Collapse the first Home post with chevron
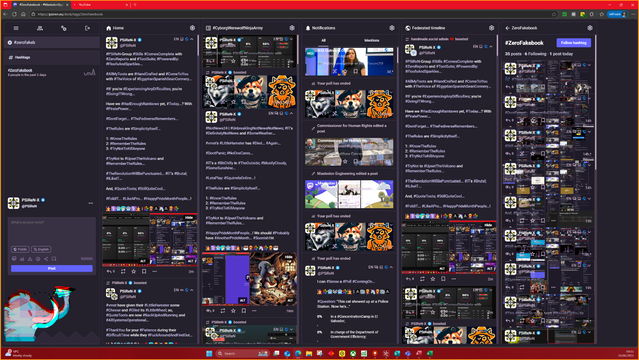 [x=192, y=39]
